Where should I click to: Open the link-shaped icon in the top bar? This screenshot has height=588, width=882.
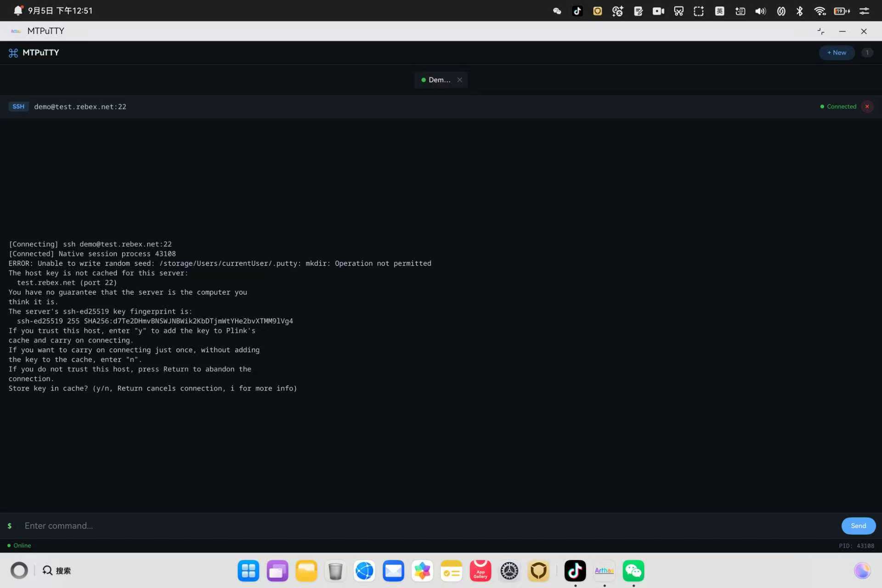point(781,11)
